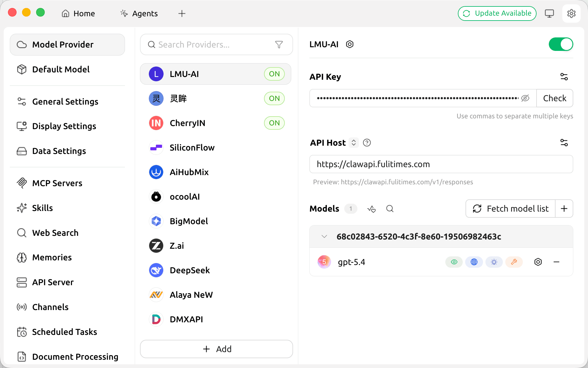Click the ON badge for CherryIN
588x368 pixels.
274,123
